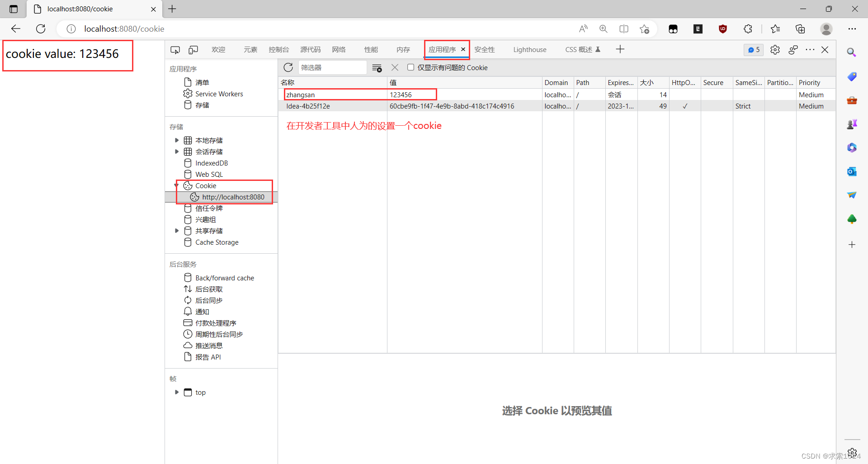868x464 pixels.
Task: Toggle device emulation icon in DevTools
Action: tap(193, 50)
